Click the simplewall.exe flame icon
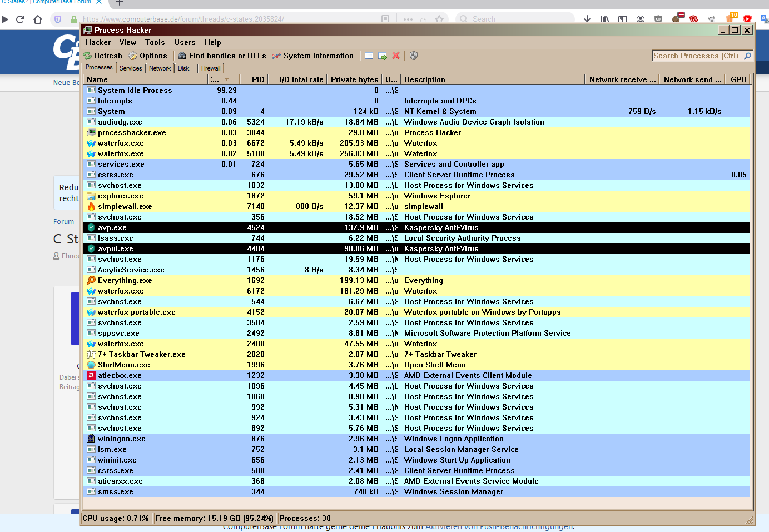The height and width of the screenshot is (532, 769). coord(91,206)
